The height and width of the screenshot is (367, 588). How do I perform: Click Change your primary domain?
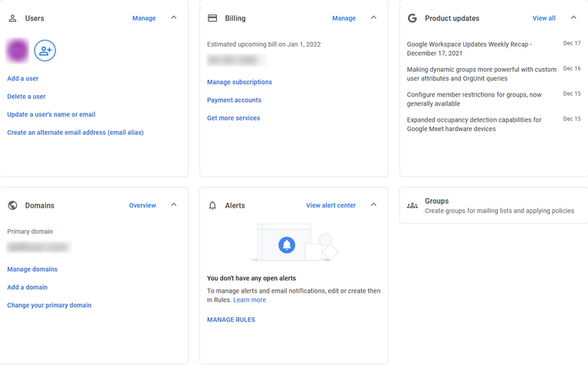click(49, 305)
